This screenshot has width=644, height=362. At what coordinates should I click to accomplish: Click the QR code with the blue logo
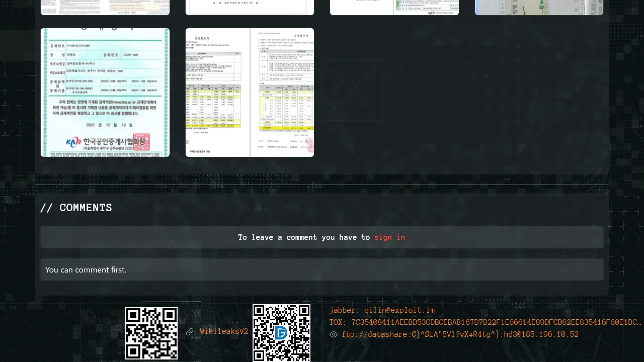coord(281,333)
